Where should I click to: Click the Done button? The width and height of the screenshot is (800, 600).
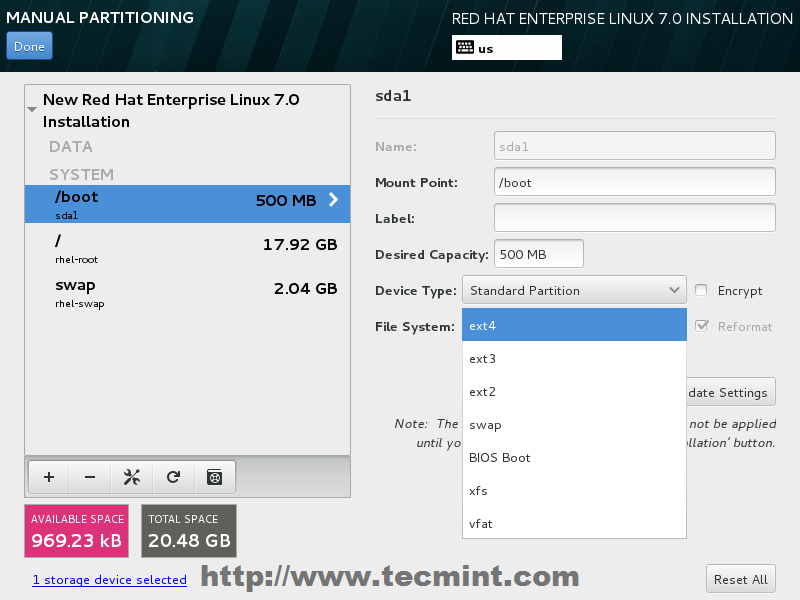tap(29, 46)
